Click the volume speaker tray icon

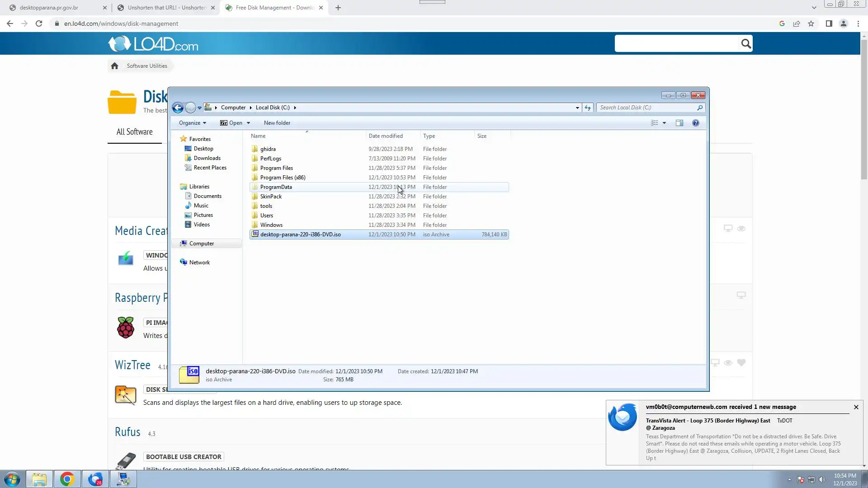(x=822, y=479)
